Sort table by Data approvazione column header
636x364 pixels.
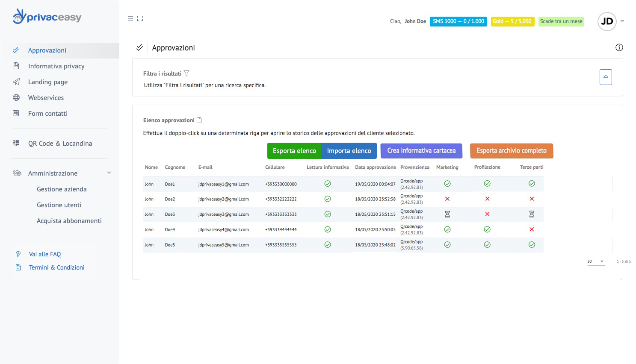tap(375, 167)
